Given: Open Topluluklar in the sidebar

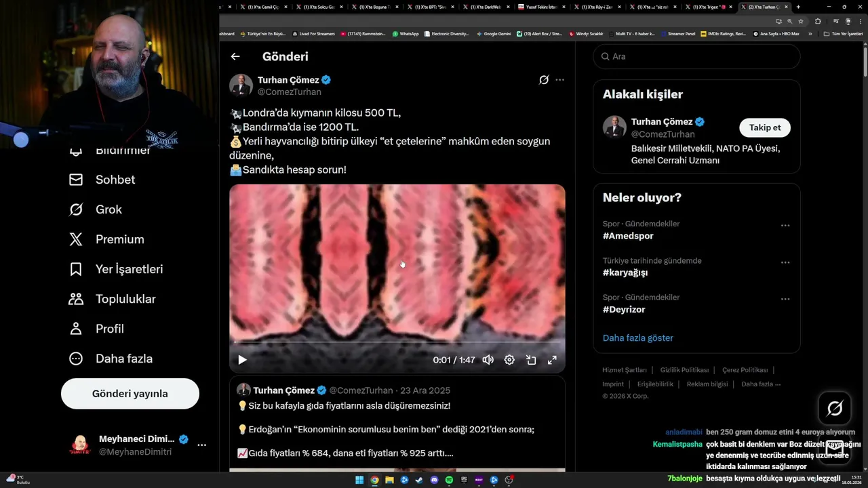Looking at the screenshot, I should pyautogui.click(x=113, y=299).
